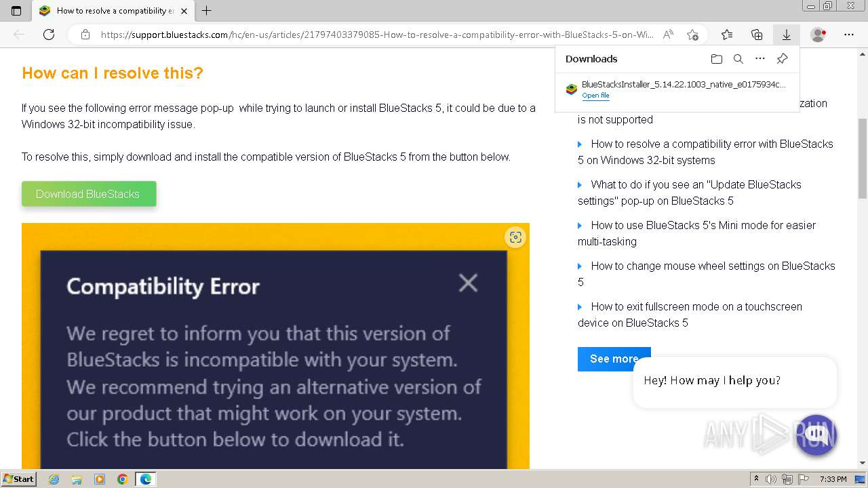Click See more button

click(x=614, y=359)
